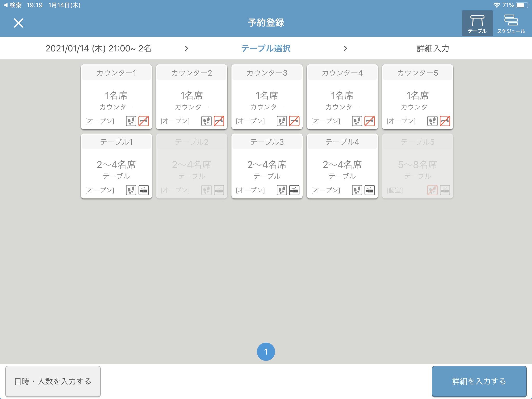Go to the テーブル選択 step tab
Viewport: 532px width, 399px height.
[266, 48]
